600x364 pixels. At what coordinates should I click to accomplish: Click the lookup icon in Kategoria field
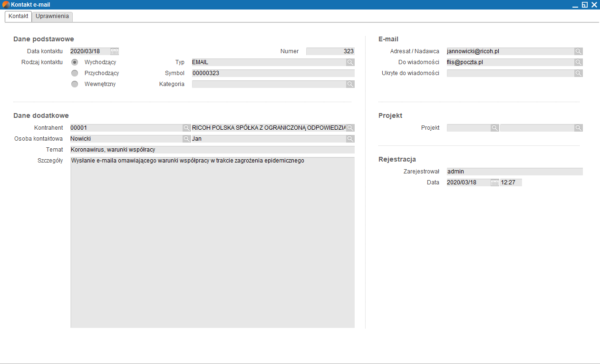click(350, 84)
